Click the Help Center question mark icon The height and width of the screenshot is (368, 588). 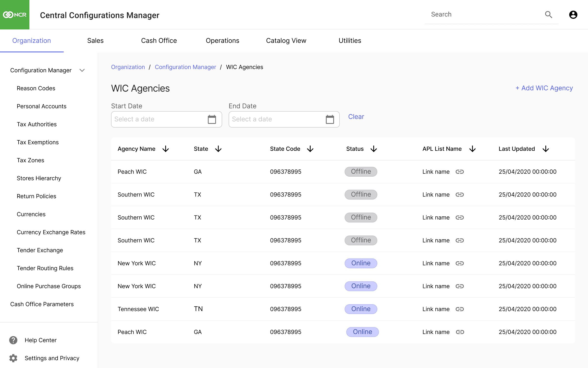(x=13, y=340)
